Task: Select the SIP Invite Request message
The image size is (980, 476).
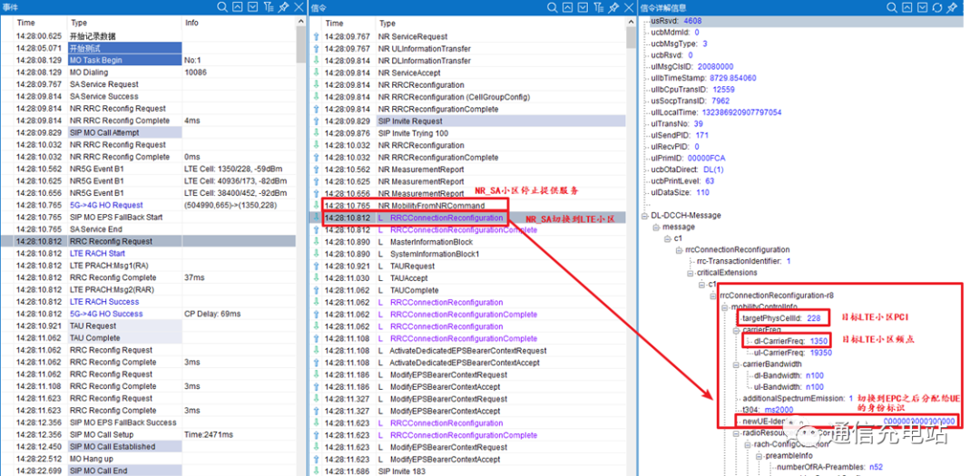Action: [469, 121]
